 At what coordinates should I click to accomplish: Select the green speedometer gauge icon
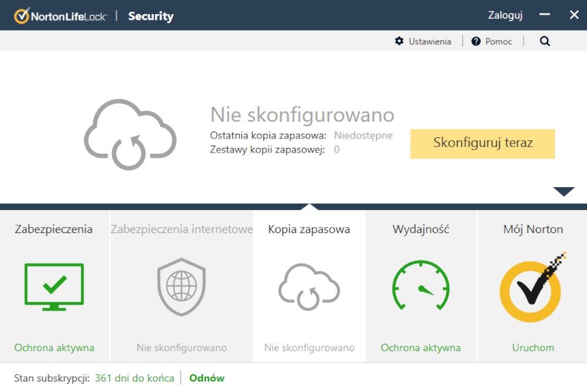(421, 285)
